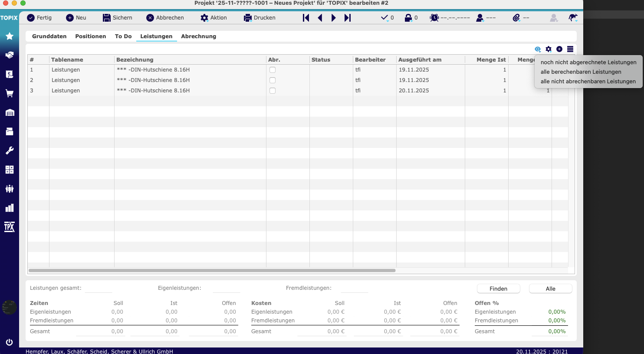Image resolution: width=644 pixels, height=354 pixels.
Task: Open the list gear settings icon
Action: pyautogui.click(x=549, y=49)
